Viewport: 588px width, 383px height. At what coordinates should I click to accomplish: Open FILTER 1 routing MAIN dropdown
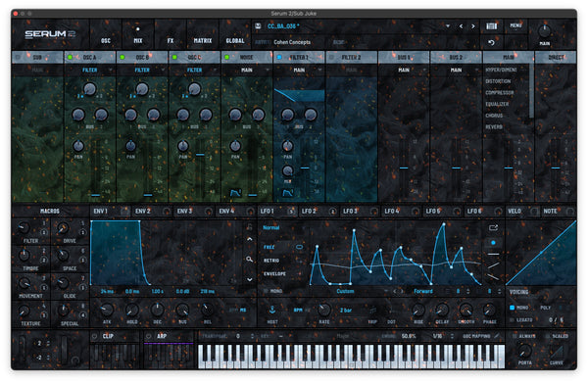[x=299, y=70]
